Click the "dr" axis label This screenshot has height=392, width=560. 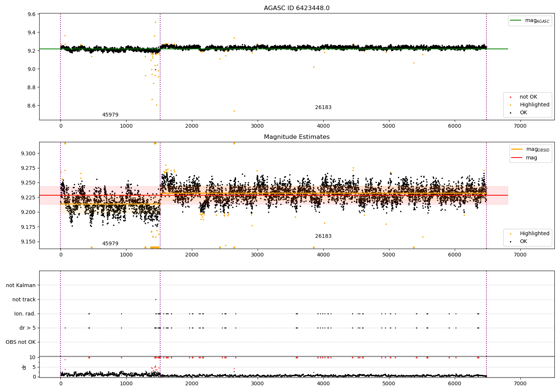pos(24,367)
